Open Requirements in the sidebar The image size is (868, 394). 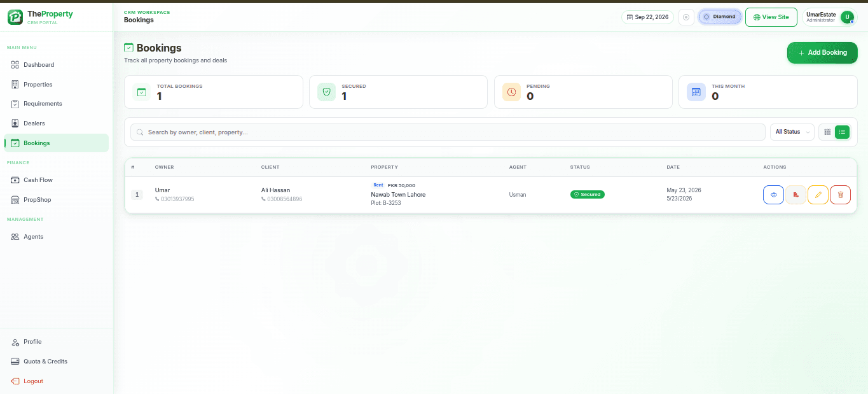point(56,104)
